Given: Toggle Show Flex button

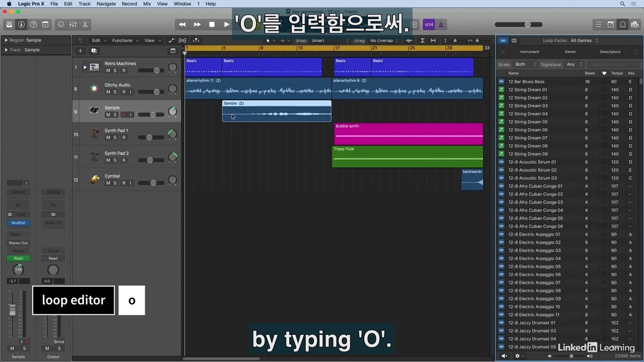Looking at the screenshot, I should pos(183,40).
